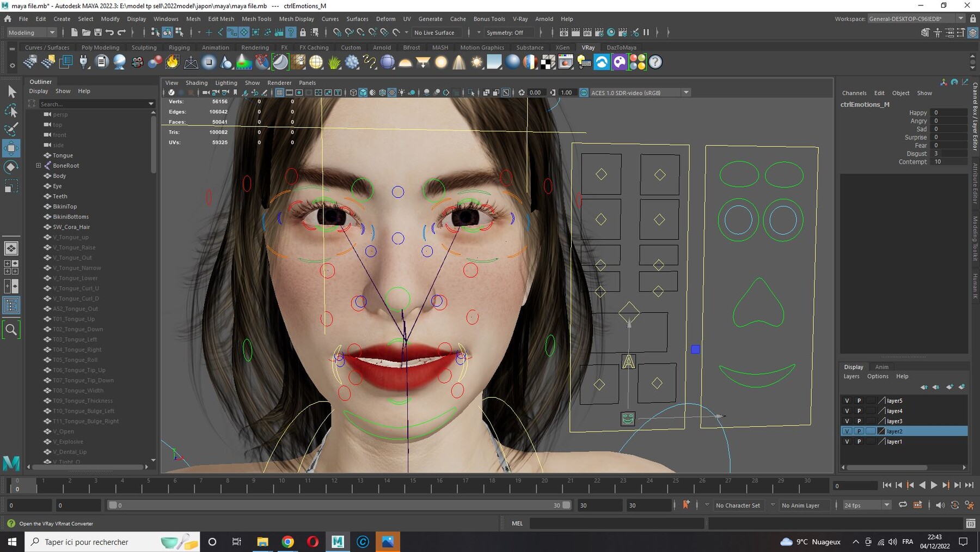Open the 24 fps frame rate dropdown
The height and width of the screenshot is (552, 980).
coord(867,505)
